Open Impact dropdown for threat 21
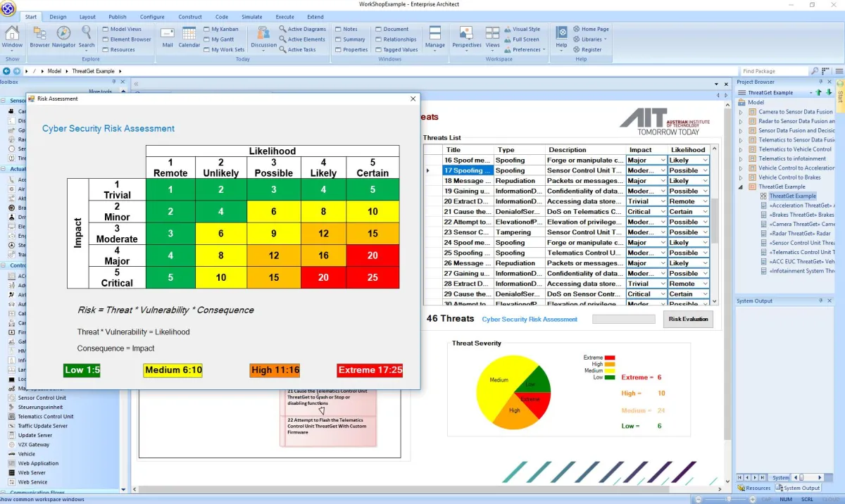 [661, 212]
